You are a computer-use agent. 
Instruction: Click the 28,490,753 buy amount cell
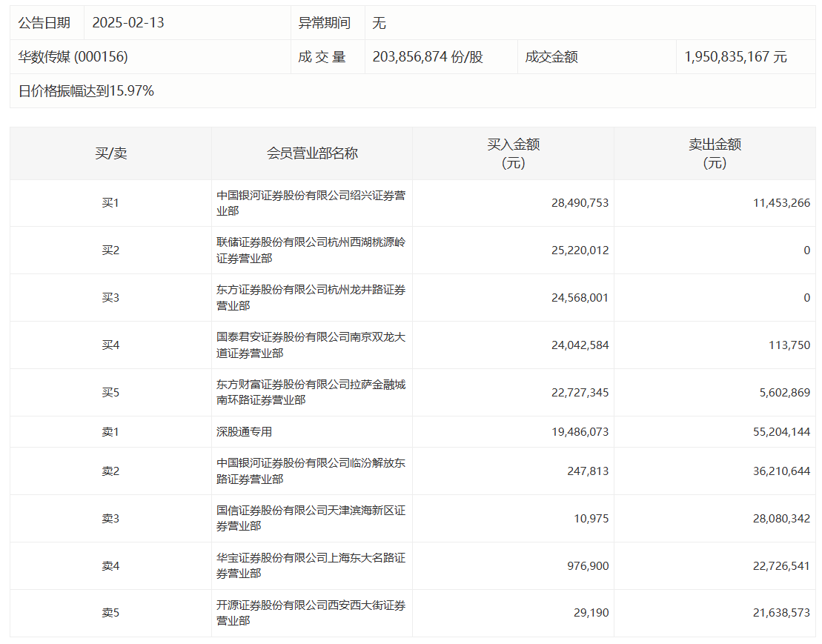[x=580, y=203]
